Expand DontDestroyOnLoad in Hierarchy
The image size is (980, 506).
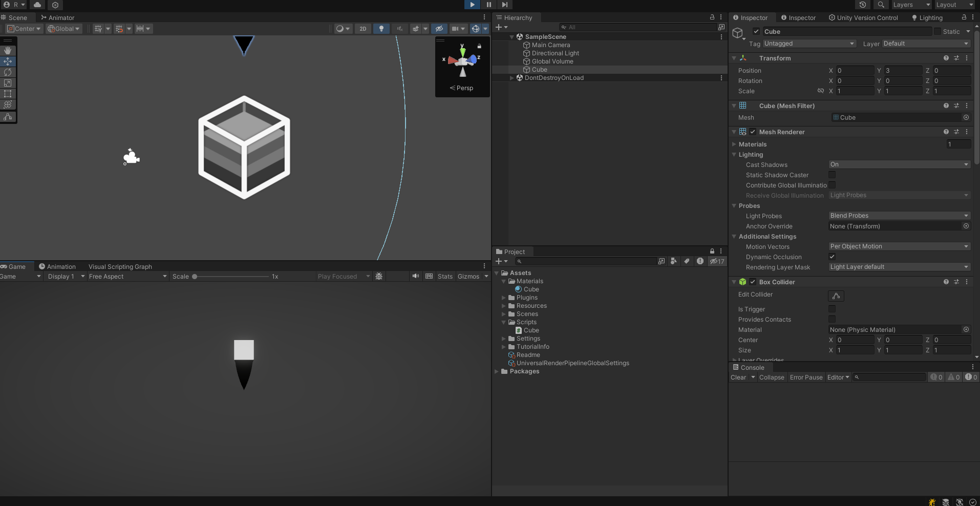click(x=512, y=78)
